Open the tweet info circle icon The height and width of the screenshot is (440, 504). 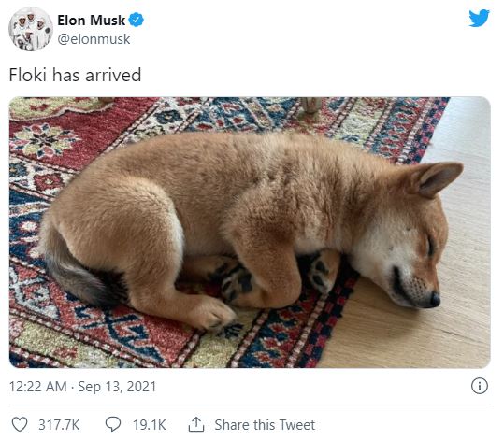pyautogui.click(x=480, y=386)
